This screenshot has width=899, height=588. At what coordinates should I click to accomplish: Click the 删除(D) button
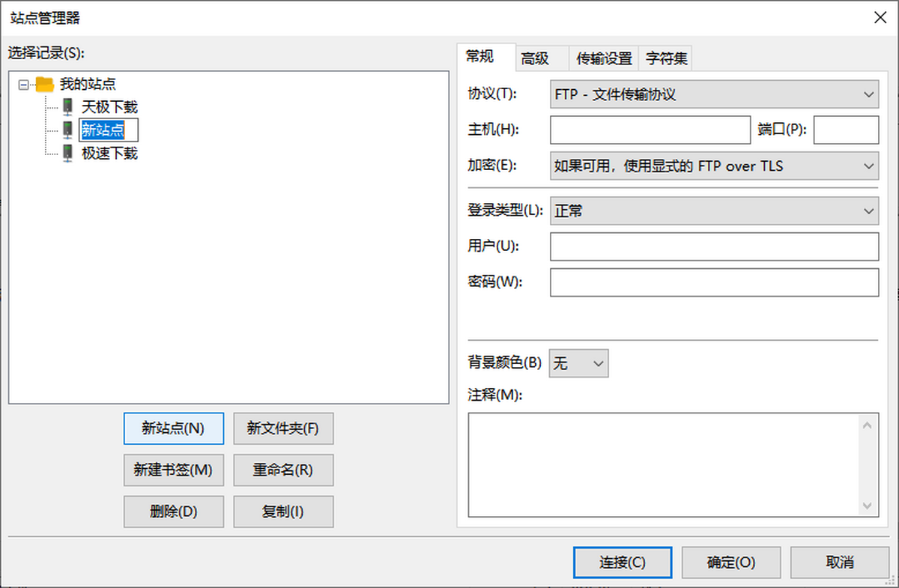(173, 512)
